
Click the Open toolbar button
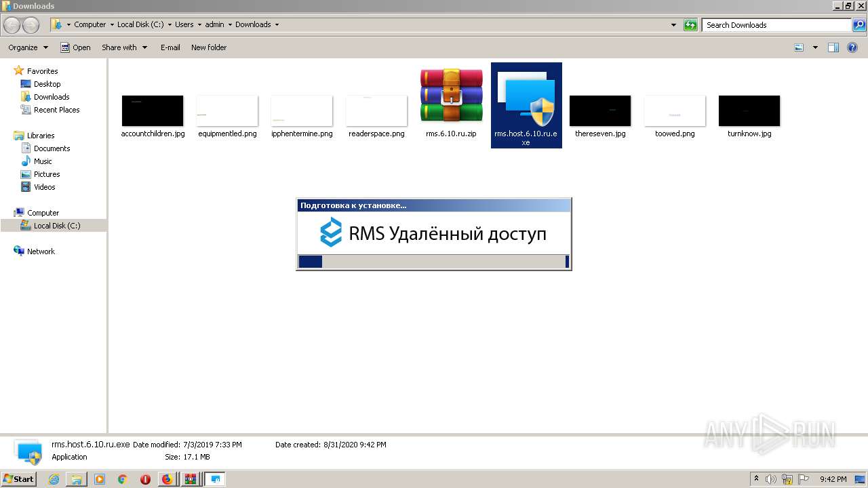coord(75,47)
